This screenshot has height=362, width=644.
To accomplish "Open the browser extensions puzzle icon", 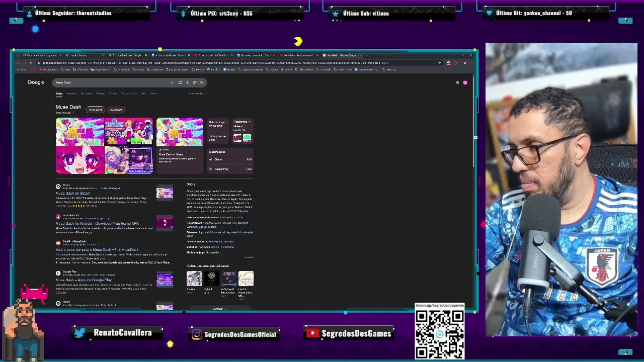I will 455,63.
